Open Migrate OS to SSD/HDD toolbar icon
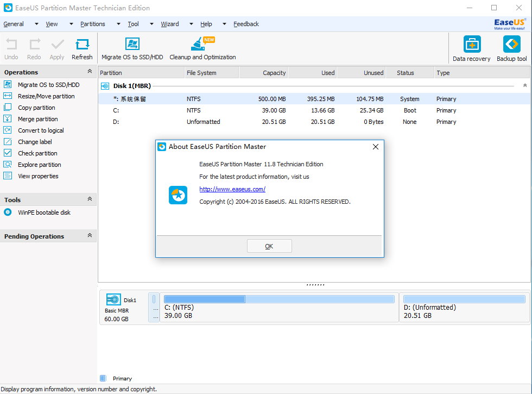The height and width of the screenshot is (394, 532). coord(132,44)
